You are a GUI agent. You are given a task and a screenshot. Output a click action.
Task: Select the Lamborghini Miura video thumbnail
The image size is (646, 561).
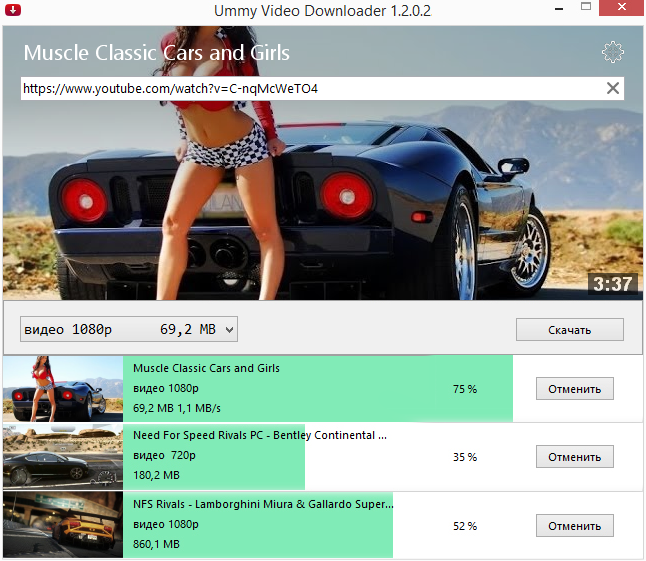(63, 525)
